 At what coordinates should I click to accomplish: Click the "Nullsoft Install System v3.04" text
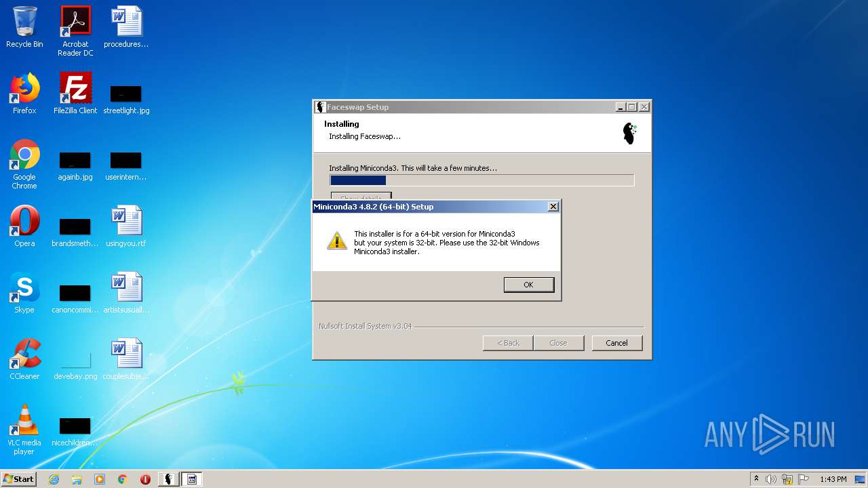(366, 326)
